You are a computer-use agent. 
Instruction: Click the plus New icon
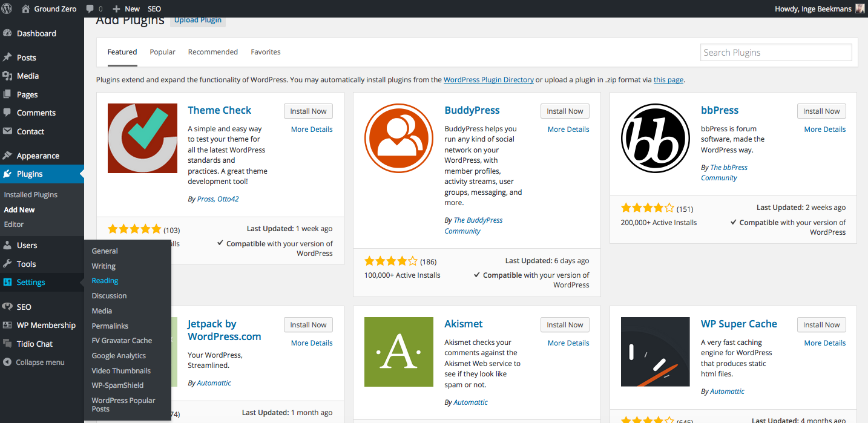click(116, 9)
